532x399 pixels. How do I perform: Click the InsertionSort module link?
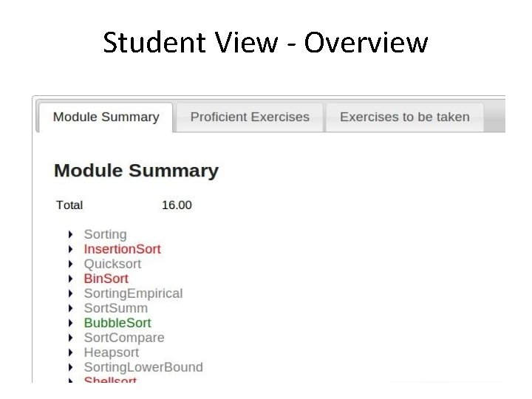click(122, 249)
